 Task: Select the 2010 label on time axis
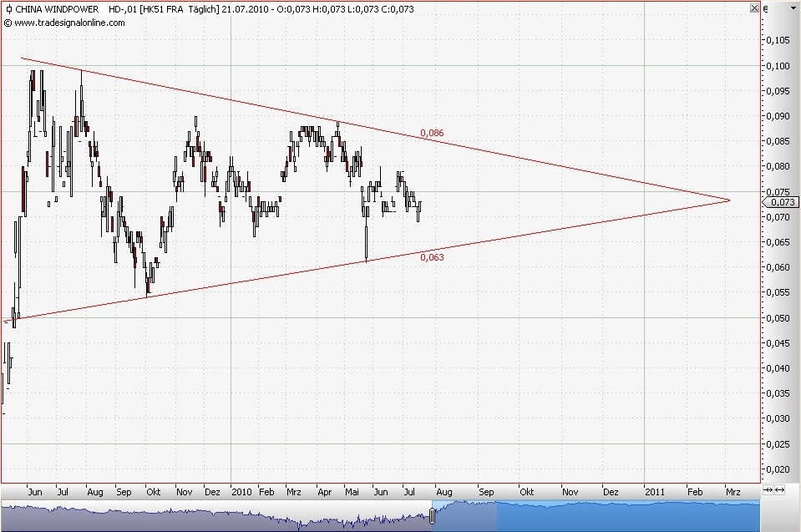pyautogui.click(x=242, y=493)
